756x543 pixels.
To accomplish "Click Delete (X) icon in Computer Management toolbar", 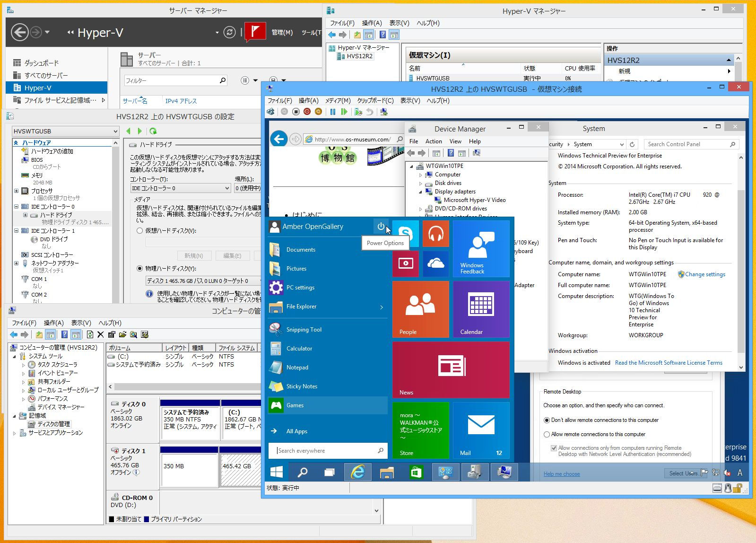I will tap(100, 334).
